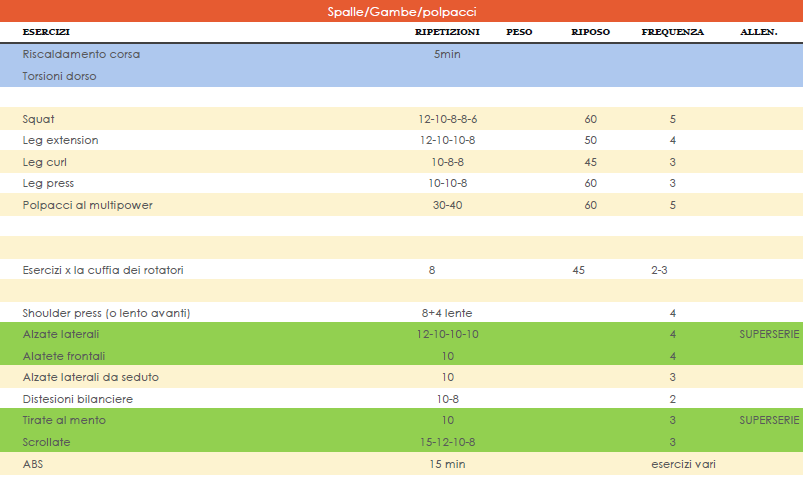Select the Shoulder press repetitions 8+4 lente
Viewport: 803px width, 477px height.
[x=447, y=313]
